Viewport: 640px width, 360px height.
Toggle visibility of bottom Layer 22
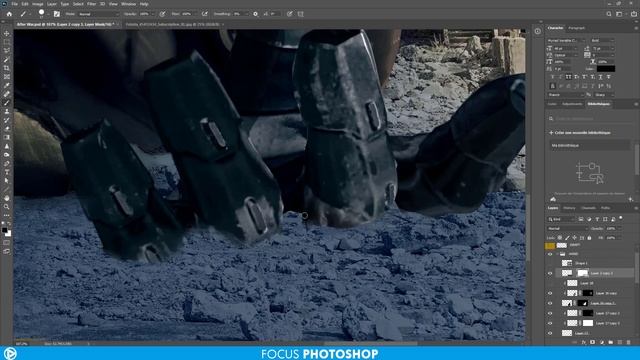click(550, 333)
